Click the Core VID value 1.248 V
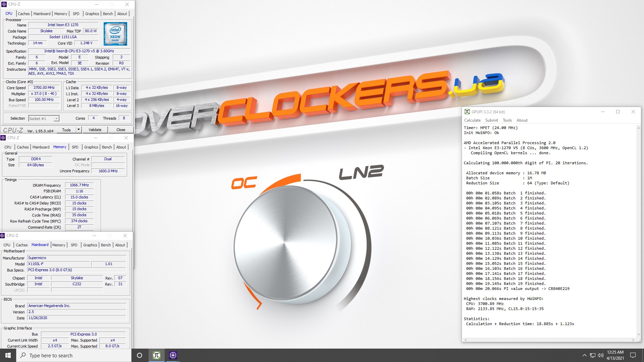This screenshot has height=362, width=644. (86, 43)
